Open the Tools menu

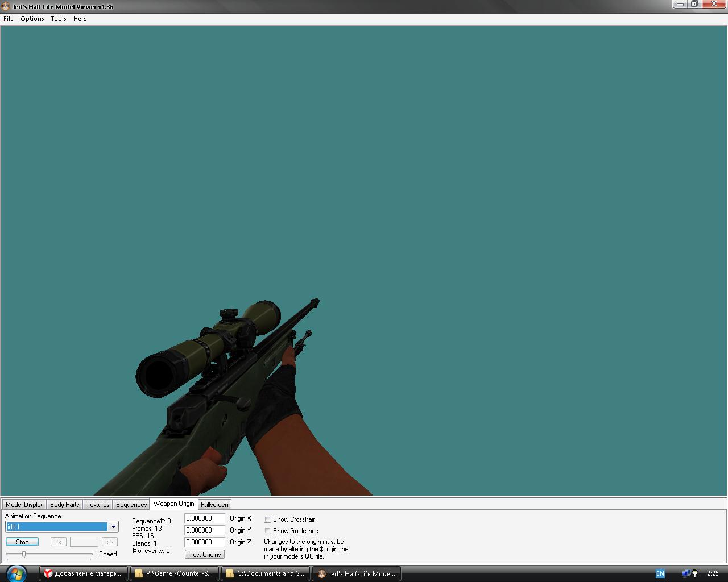click(59, 19)
